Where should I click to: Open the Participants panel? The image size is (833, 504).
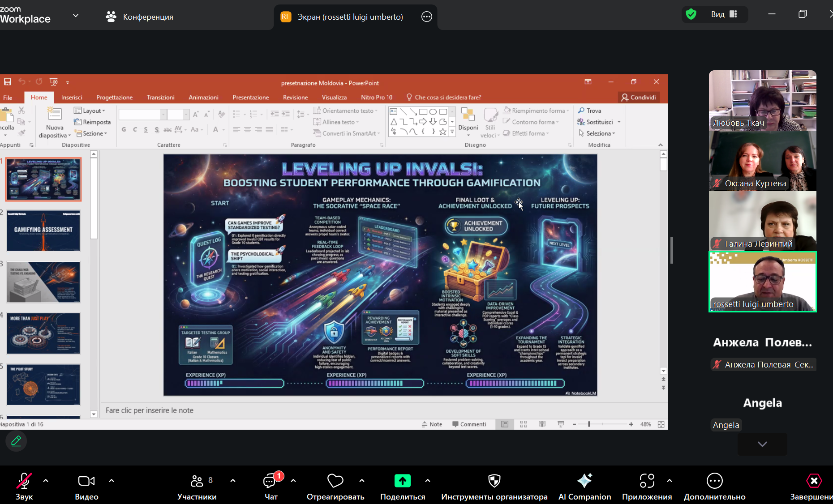[197, 481]
